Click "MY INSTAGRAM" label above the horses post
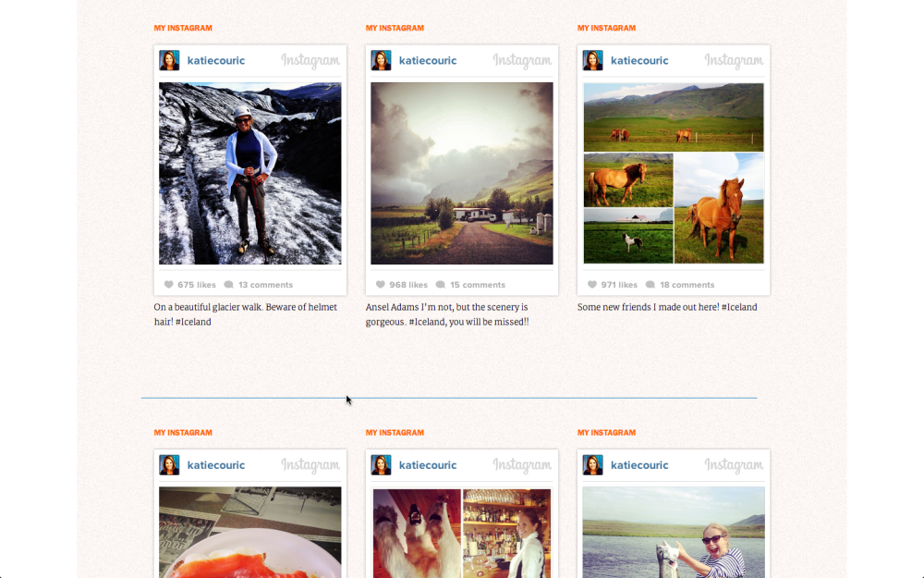This screenshot has height=578, width=924. click(x=606, y=28)
